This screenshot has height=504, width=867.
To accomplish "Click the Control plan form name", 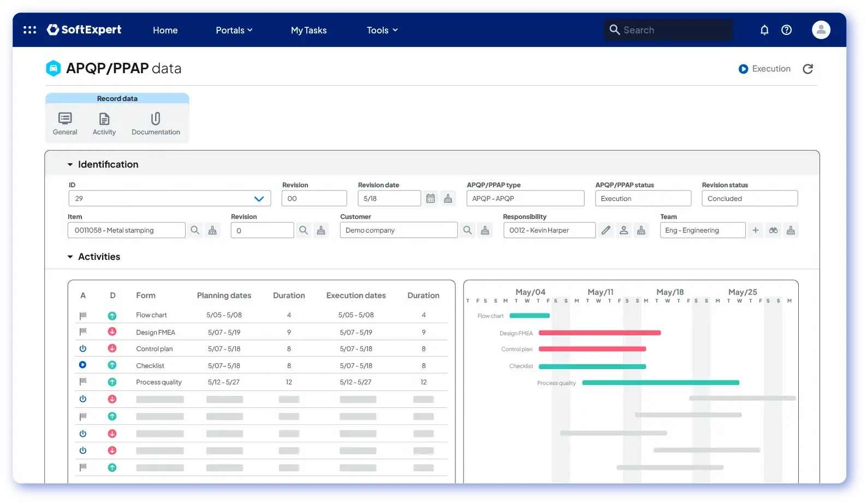I will (155, 348).
